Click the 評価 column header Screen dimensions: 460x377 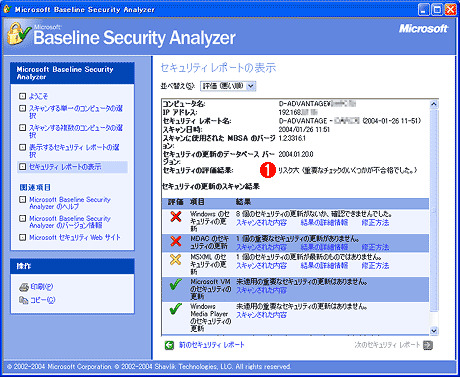175,202
